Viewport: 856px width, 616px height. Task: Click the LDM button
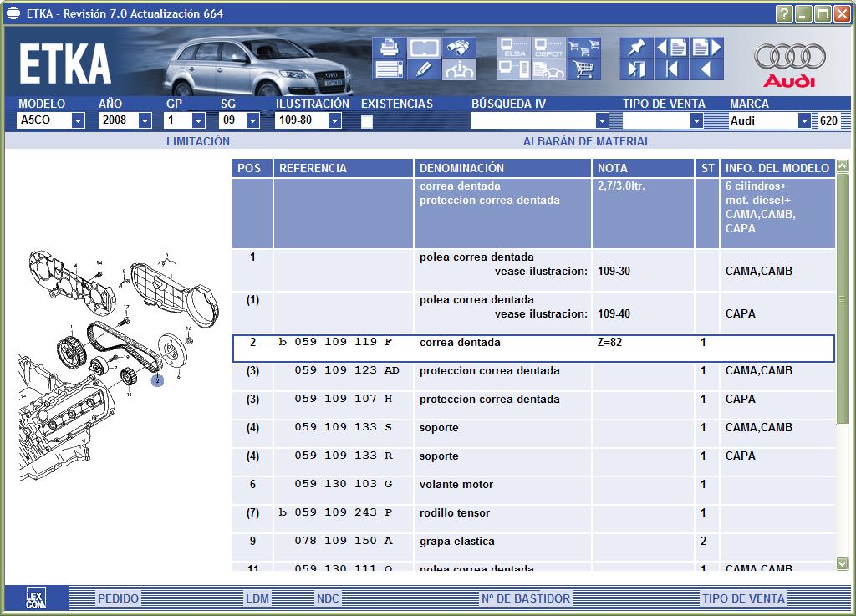[x=257, y=598]
